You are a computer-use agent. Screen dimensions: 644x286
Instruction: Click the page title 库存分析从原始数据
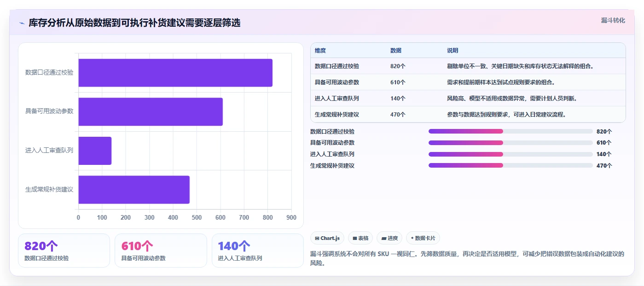pyautogui.click(x=134, y=23)
